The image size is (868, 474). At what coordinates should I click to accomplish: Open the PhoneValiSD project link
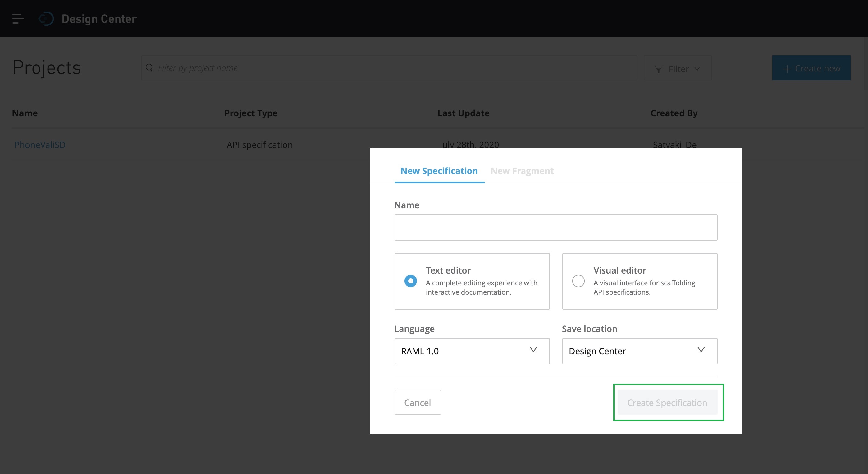click(40, 145)
